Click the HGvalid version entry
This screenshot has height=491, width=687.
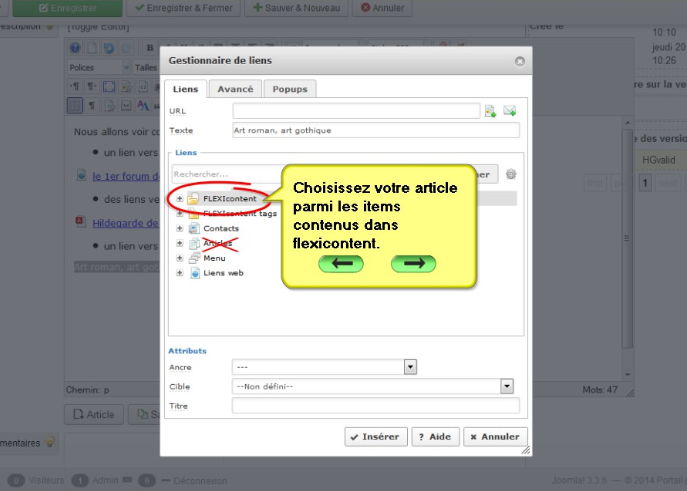point(659,160)
